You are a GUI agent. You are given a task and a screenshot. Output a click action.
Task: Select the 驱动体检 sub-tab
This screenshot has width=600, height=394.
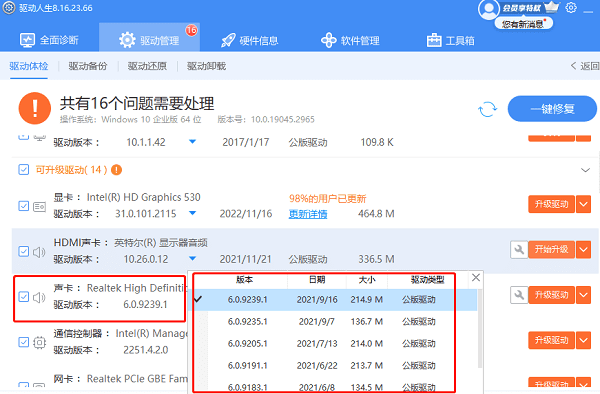click(x=29, y=66)
